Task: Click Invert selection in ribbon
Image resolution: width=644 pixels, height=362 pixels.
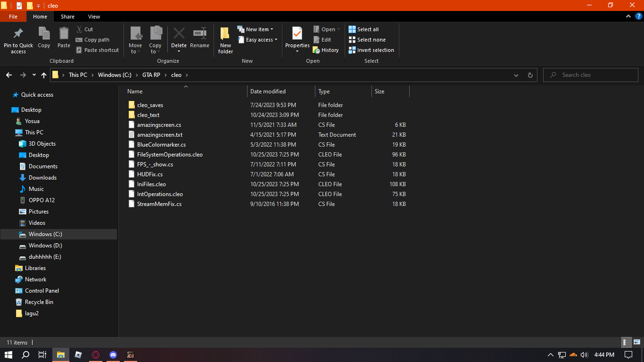Action: click(x=371, y=50)
